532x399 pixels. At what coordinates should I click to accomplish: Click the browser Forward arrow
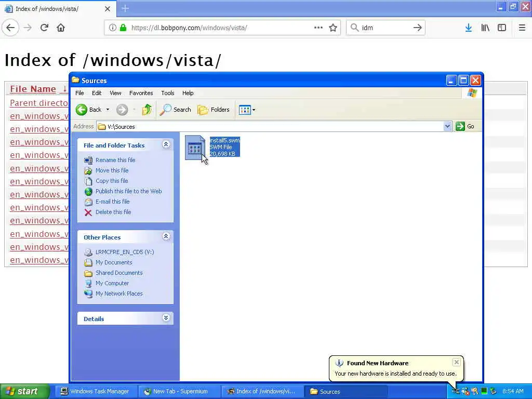click(28, 28)
